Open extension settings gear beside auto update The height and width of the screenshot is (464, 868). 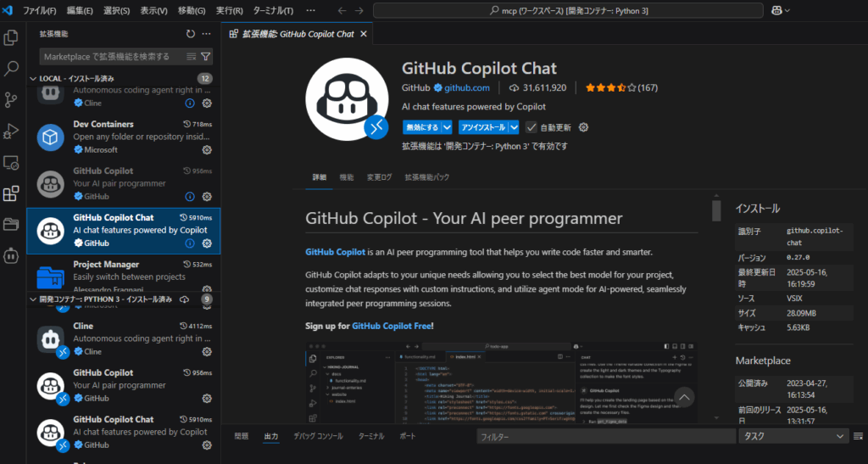(583, 127)
